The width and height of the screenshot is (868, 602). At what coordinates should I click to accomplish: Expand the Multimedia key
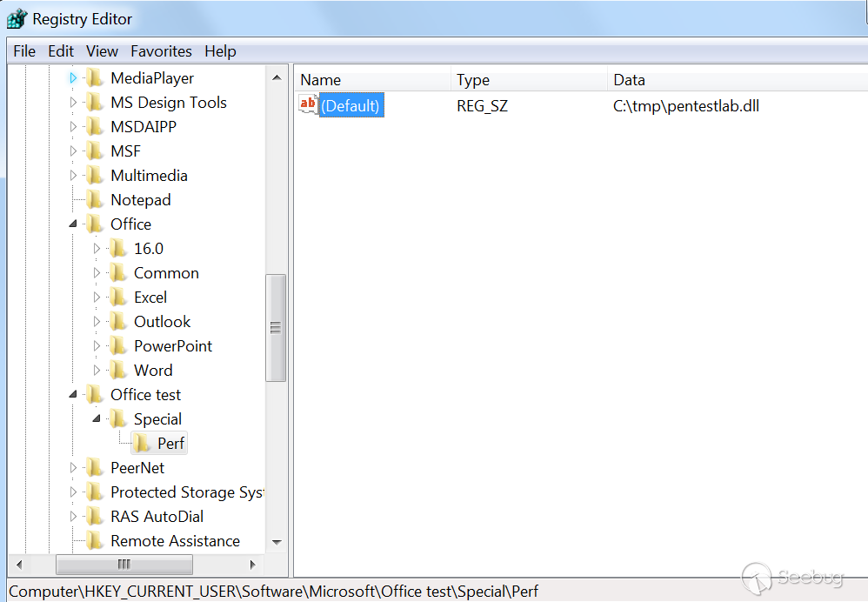73,176
